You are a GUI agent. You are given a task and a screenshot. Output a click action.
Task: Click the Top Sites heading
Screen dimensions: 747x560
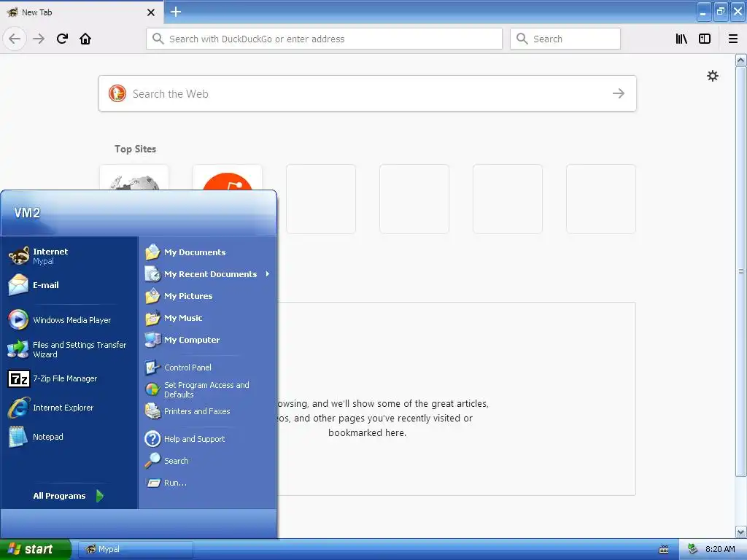coord(135,149)
